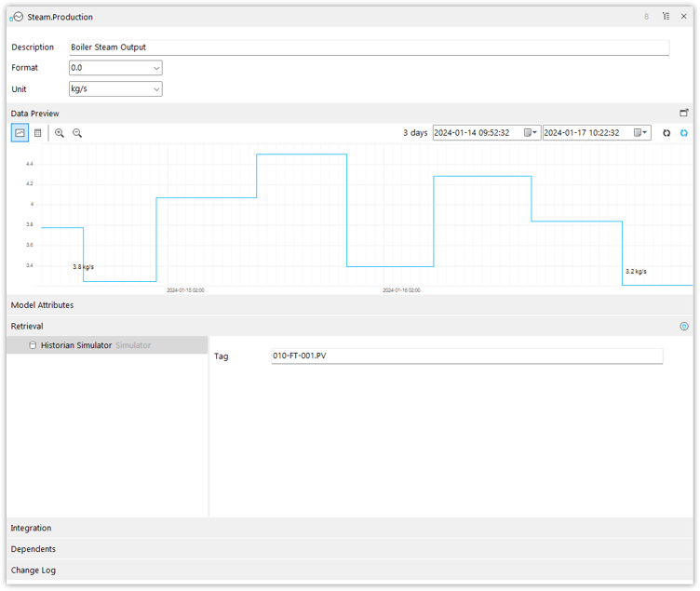
Task: Open the Unit dropdown showing kg/s
Action: point(115,88)
